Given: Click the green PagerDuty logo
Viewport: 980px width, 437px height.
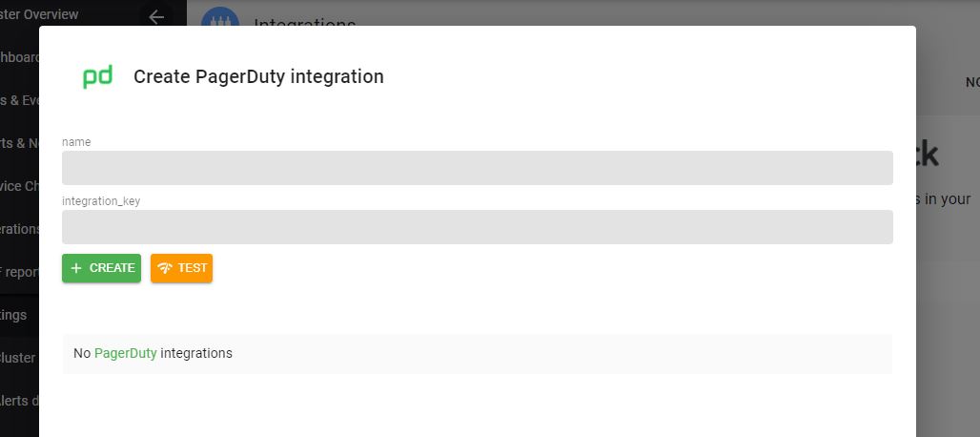Looking at the screenshot, I should coord(97,77).
